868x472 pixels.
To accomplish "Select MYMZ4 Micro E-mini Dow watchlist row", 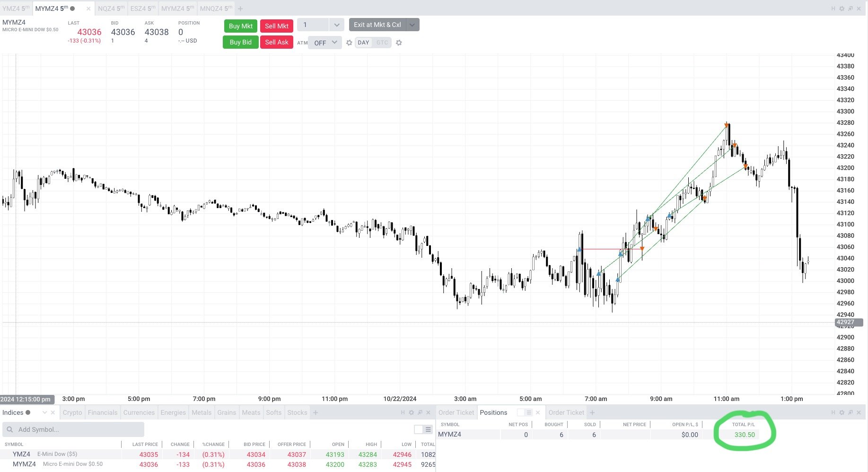I will click(x=218, y=464).
